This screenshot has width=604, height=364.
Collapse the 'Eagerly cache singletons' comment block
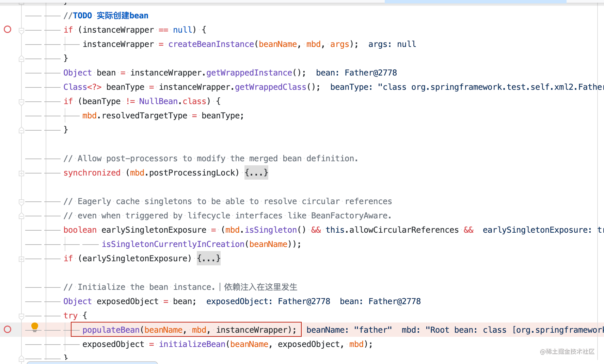(x=21, y=202)
